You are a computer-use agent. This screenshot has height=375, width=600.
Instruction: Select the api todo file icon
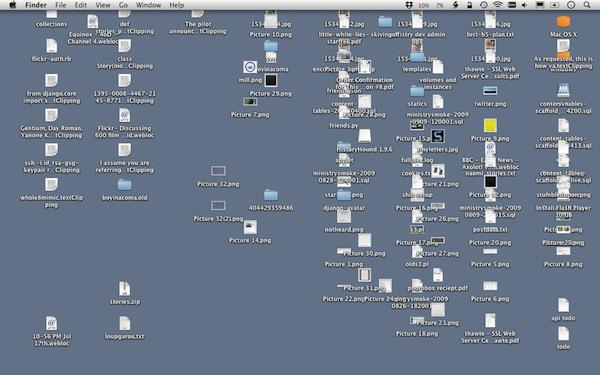tap(563, 305)
